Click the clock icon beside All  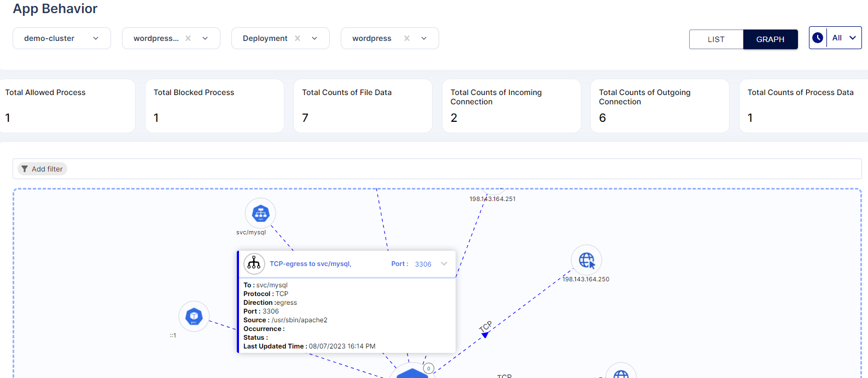coord(818,38)
